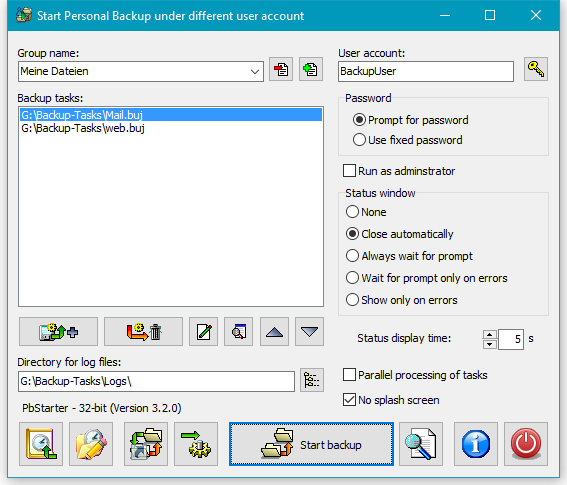This screenshot has width=567, height=485.
Task: Uncheck No splash screen option
Action: click(349, 400)
